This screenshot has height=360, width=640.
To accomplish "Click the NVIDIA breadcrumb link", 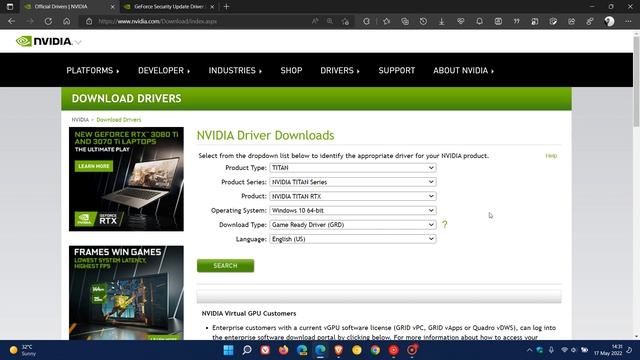I will [80, 120].
